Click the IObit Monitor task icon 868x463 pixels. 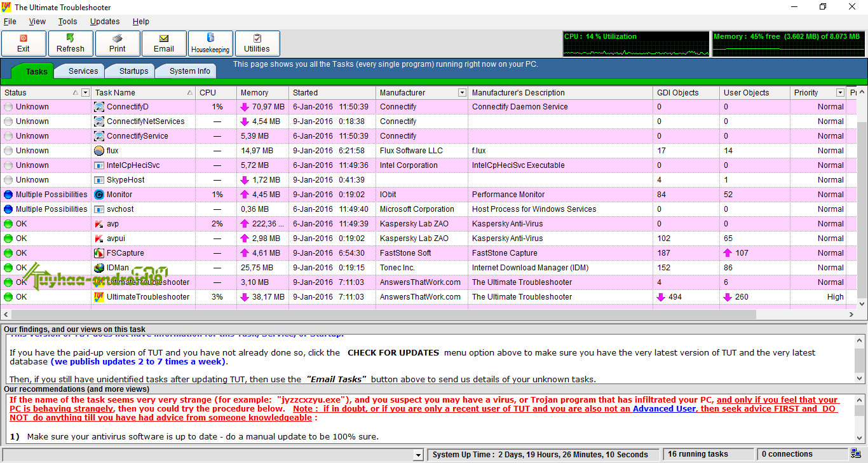pyautogui.click(x=99, y=195)
